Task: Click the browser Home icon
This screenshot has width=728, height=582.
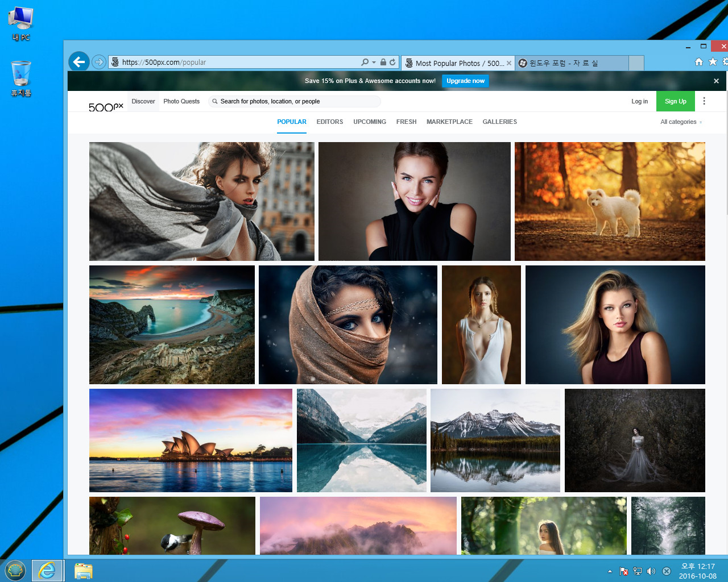Action: pyautogui.click(x=699, y=61)
